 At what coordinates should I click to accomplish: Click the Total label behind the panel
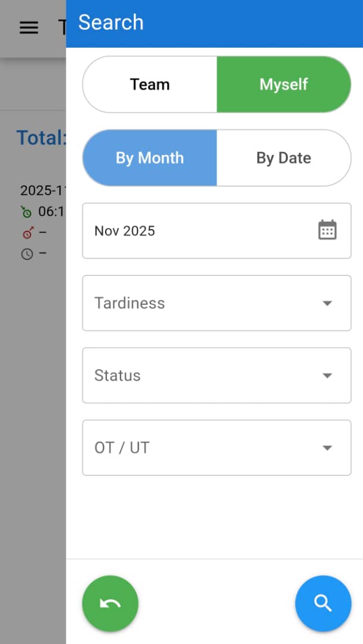click(41, 138)
